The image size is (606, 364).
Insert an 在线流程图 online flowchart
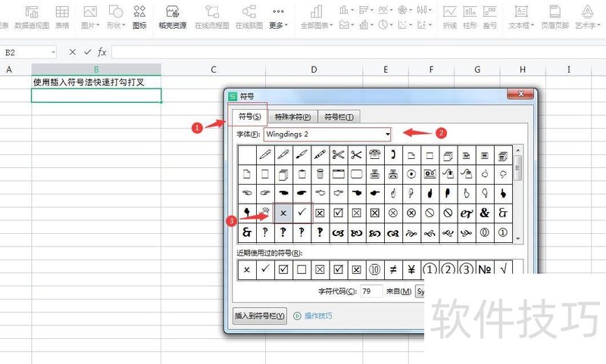click(212, 17)
